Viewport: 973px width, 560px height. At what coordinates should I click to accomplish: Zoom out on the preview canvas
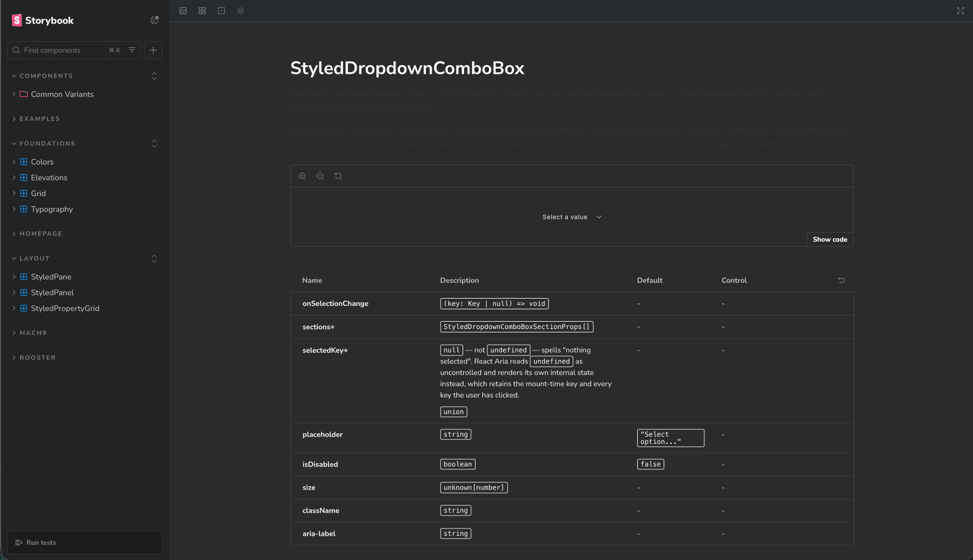tap(321, 176)
